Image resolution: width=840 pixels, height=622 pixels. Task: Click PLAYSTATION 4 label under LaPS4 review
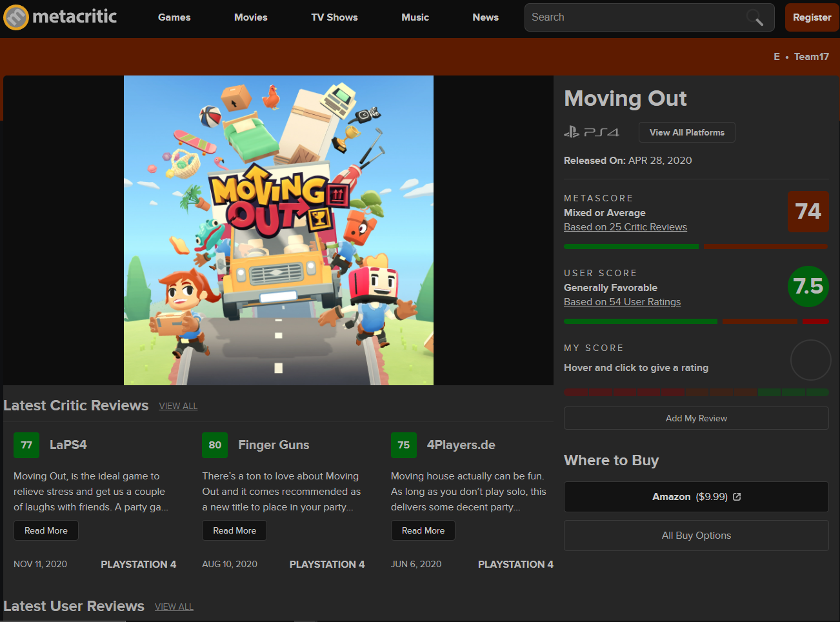coord(139,564)
